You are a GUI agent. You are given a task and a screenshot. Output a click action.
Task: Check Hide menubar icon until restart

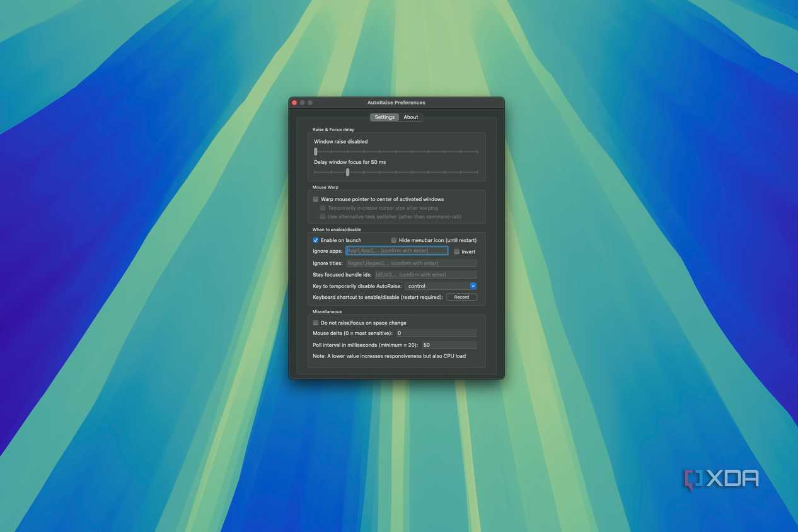coord(394,240)
